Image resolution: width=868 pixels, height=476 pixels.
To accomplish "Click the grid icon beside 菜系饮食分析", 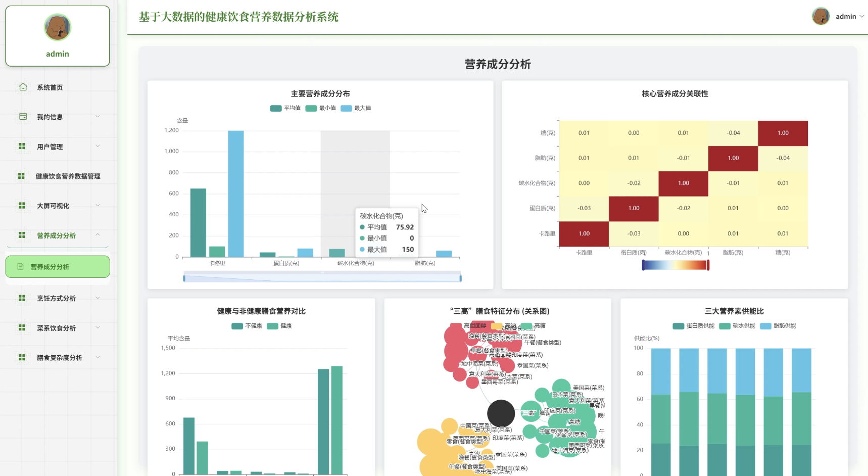I will click(22, 327).
